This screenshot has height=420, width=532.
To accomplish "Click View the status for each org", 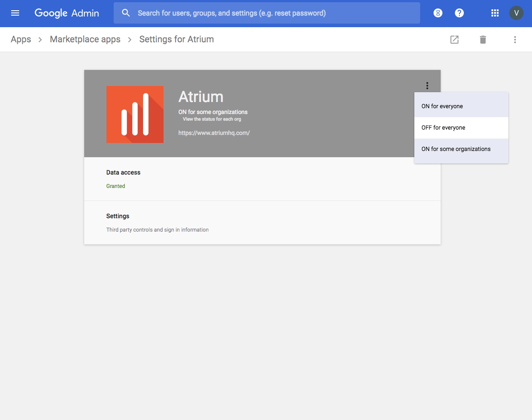I will (x=212, y=119).
